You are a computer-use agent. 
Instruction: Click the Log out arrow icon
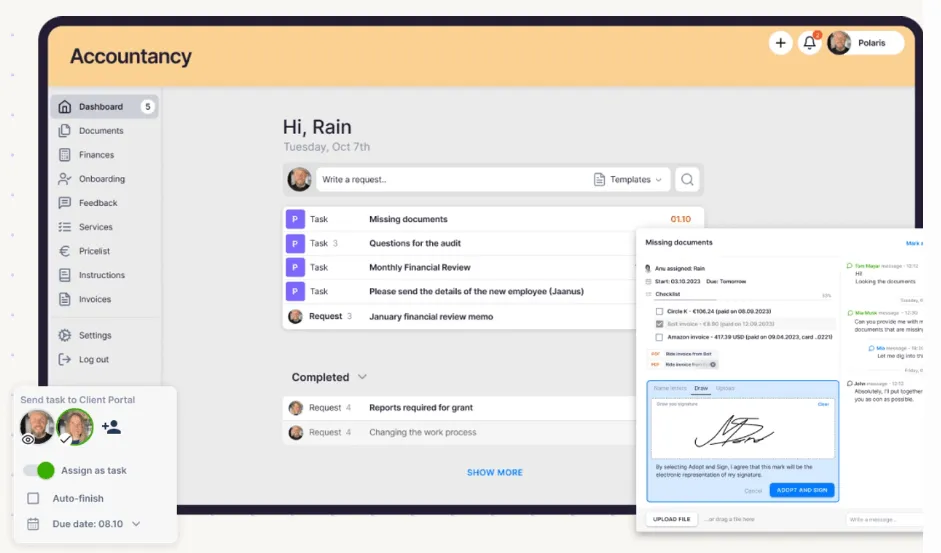[x=64, y=359]
